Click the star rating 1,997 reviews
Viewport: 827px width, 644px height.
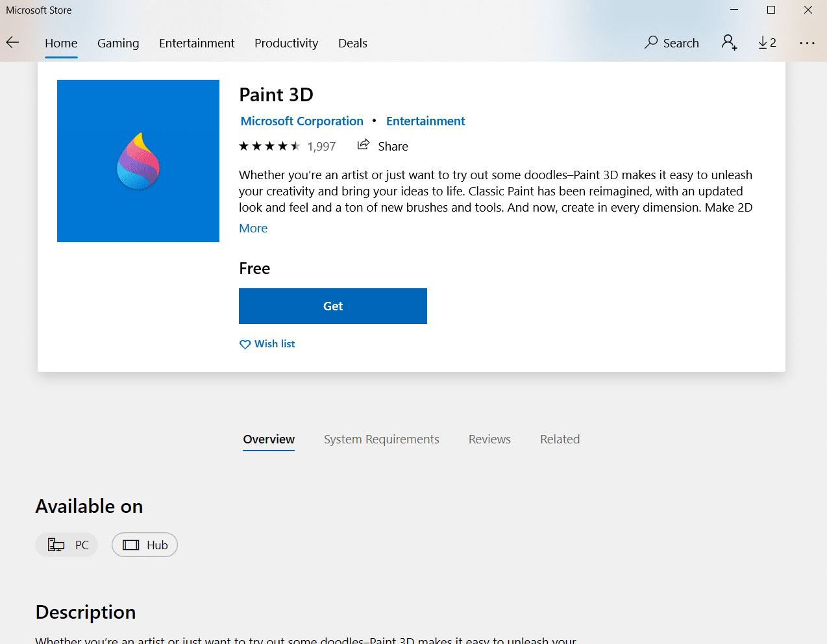point(287,146)
